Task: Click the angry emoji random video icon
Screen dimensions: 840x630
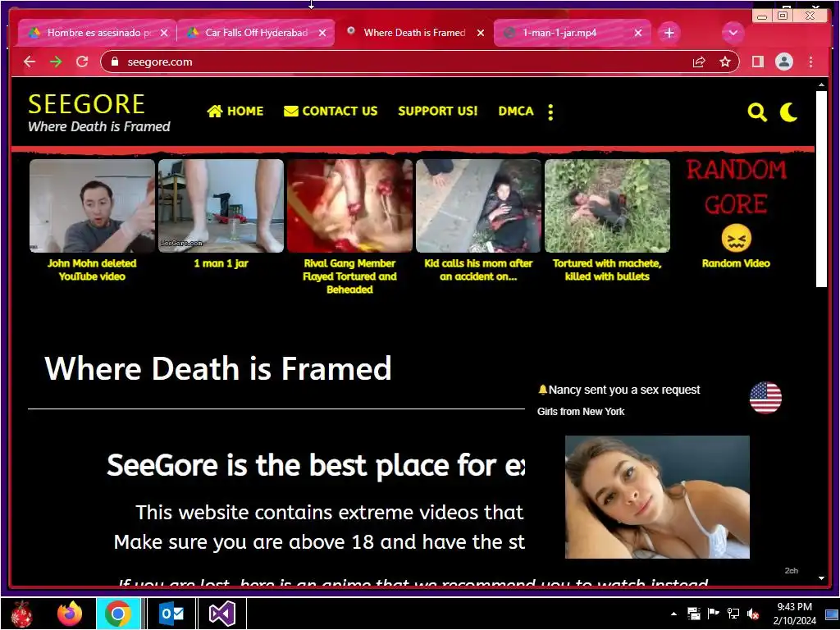Action: pos(736,239)
